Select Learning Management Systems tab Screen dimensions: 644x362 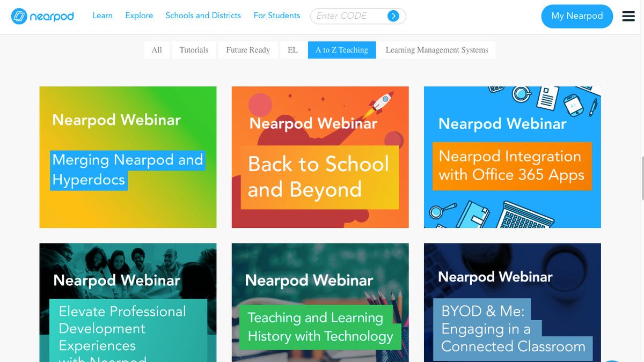437,50
